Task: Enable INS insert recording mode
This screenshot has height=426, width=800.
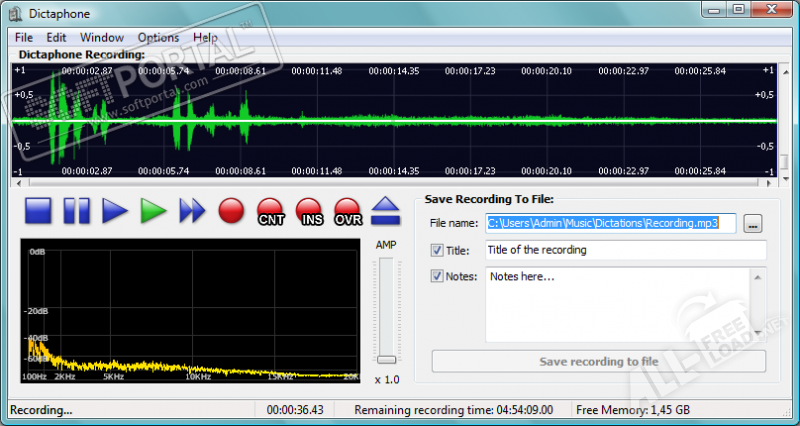Action: [x=309, y=211]
